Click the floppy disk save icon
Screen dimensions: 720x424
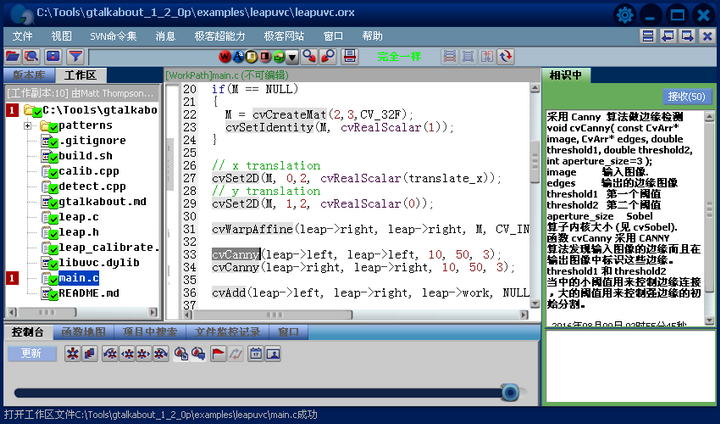(350, 56)
